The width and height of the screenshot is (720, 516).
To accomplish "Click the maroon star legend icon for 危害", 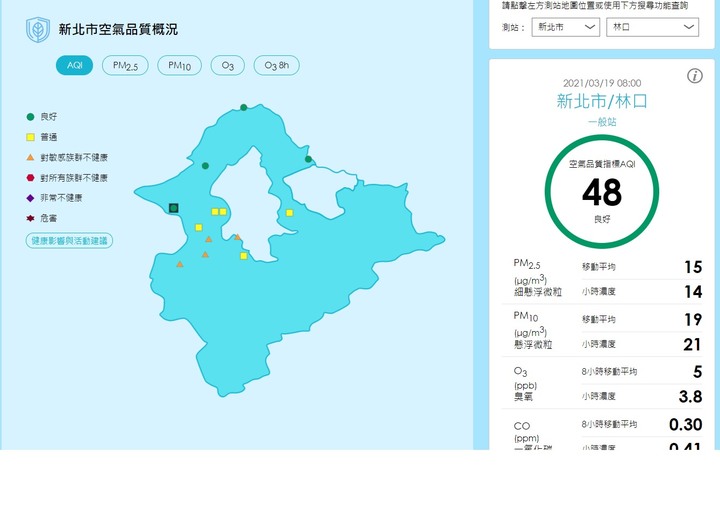I will coord(30,218).
